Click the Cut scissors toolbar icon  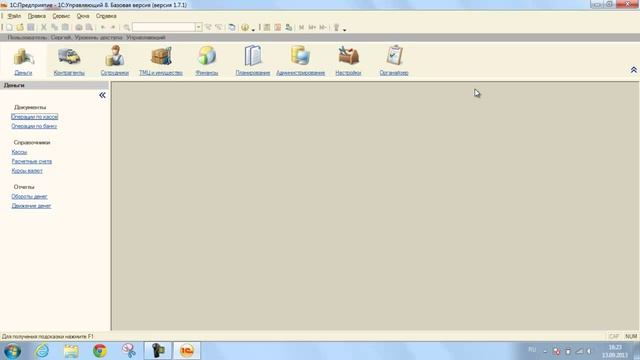point(44,27)
